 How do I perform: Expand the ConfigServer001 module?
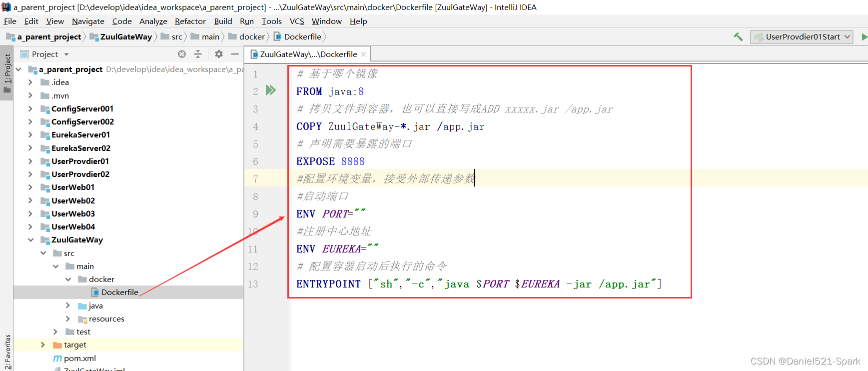30,108
